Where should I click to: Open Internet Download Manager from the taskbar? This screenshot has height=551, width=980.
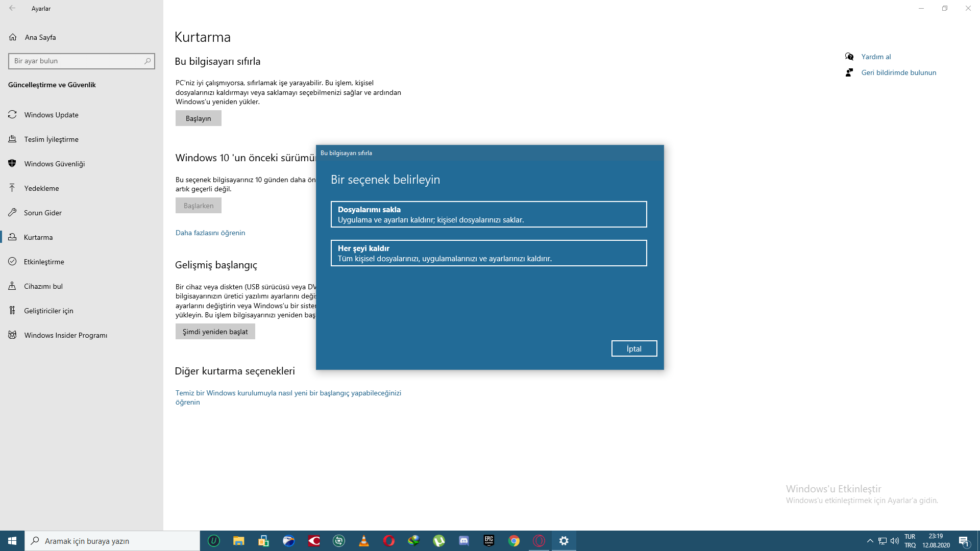[x=413, y=540]
